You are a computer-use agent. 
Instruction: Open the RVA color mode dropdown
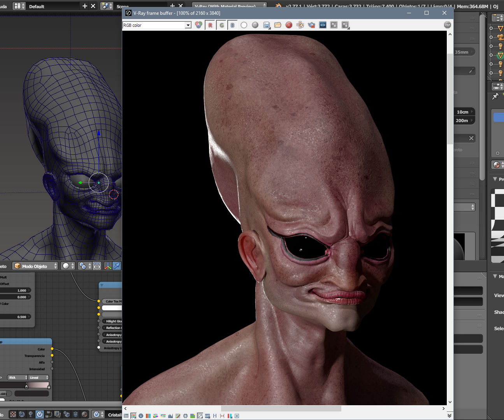[x=18, y=378]
